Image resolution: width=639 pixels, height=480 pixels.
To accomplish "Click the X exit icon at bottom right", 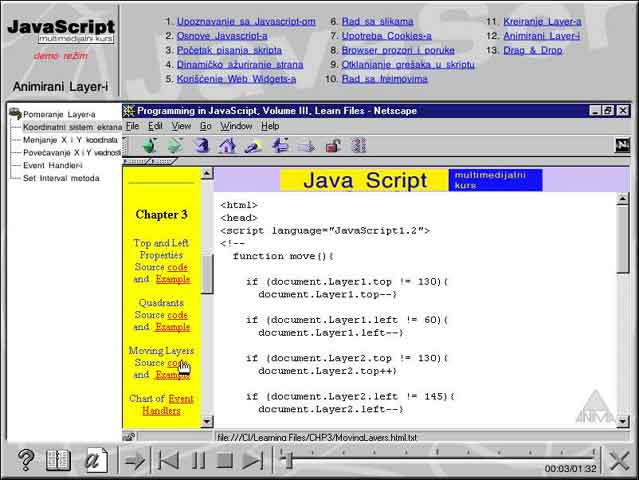I will pyautogui.click(x=619, y=462).
